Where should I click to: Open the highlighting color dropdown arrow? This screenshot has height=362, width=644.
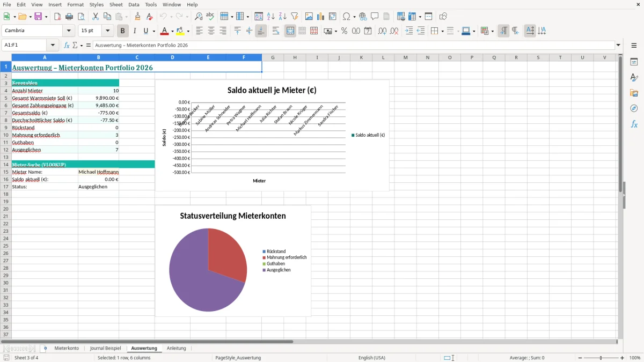pos(188,31)
